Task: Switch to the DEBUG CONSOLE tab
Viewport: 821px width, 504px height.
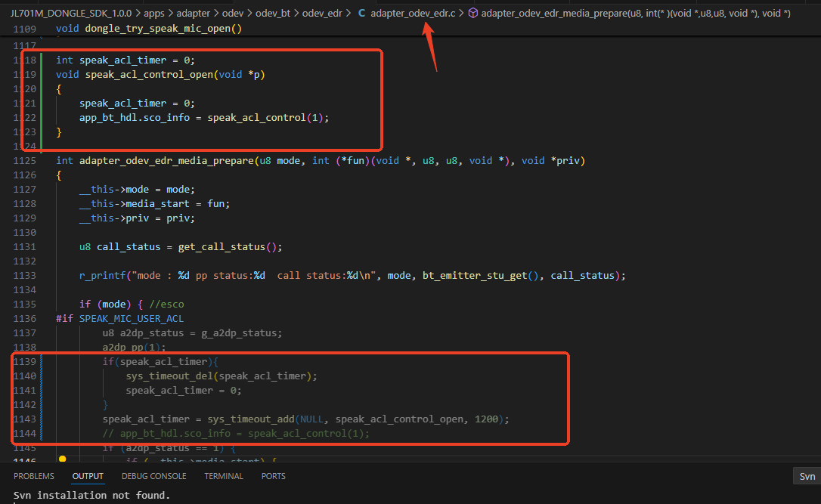Action: [x=154, y=476]
